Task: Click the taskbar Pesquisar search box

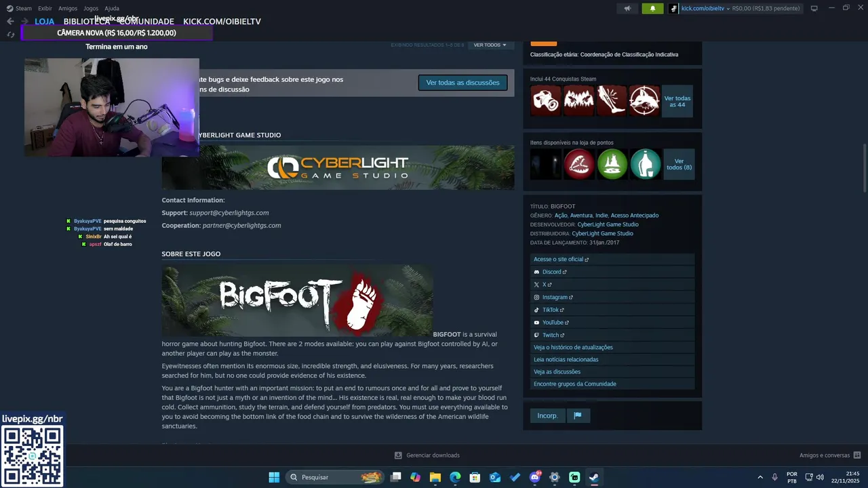Action: tap(334, 477)
